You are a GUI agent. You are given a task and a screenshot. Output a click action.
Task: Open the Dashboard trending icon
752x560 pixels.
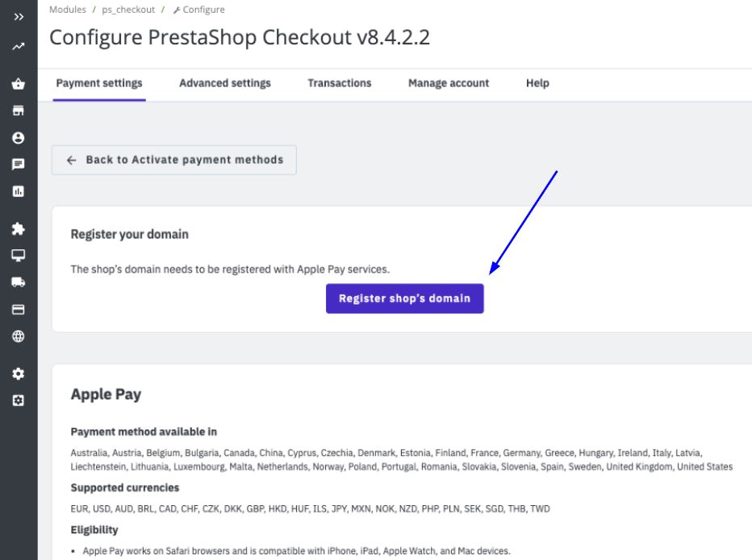(x=19, y=48)
